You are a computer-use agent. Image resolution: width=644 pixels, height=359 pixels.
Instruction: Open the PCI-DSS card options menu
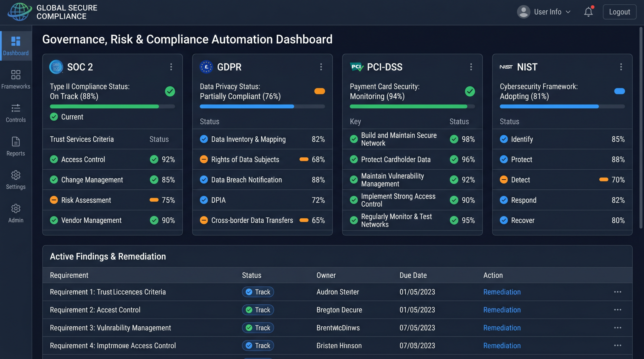[471, 67]
